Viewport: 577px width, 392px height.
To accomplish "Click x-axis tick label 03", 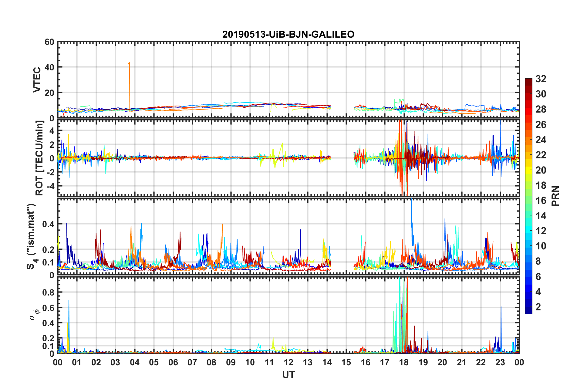I will point(115,362).
